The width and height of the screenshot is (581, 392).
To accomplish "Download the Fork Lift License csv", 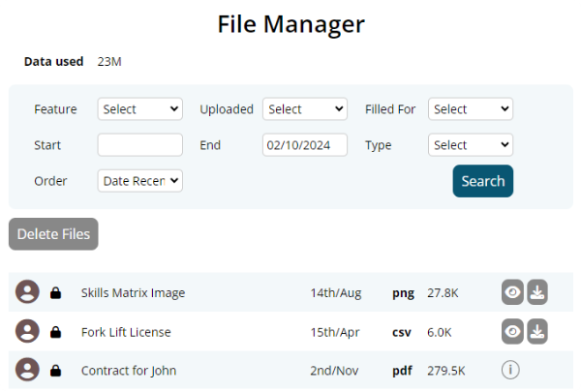I will (537, 332).
